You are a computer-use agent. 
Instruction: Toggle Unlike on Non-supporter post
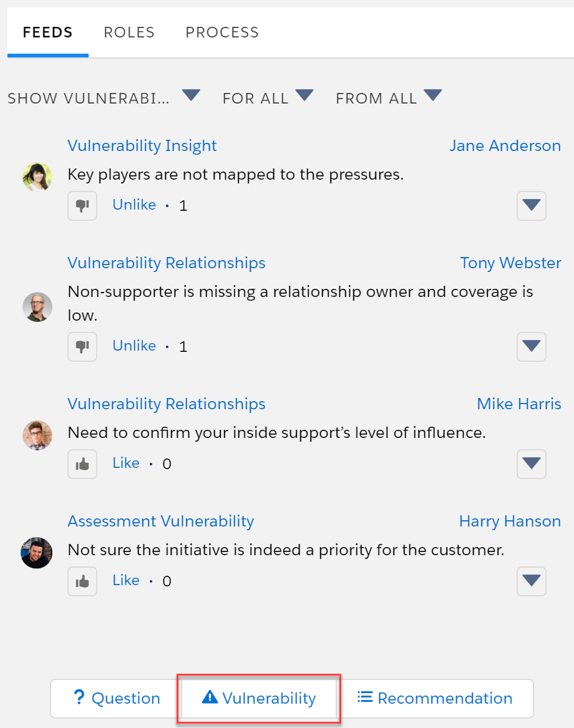click(134, 346)
